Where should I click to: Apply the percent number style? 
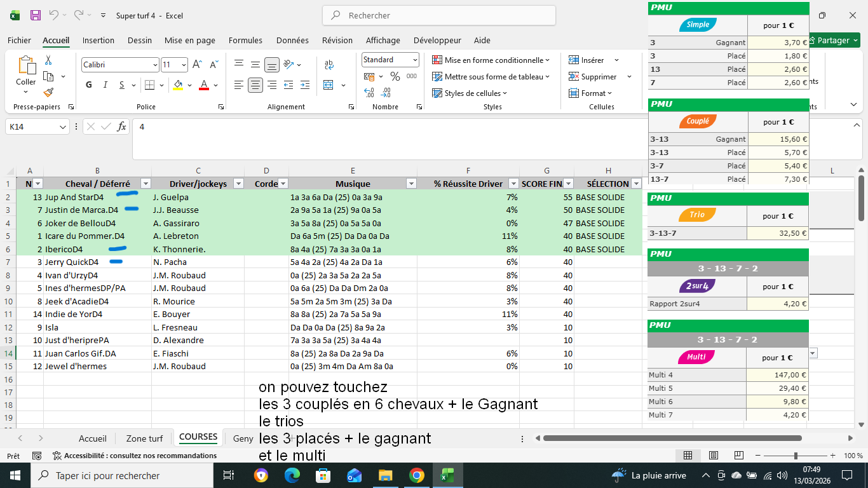pos(395,76)
